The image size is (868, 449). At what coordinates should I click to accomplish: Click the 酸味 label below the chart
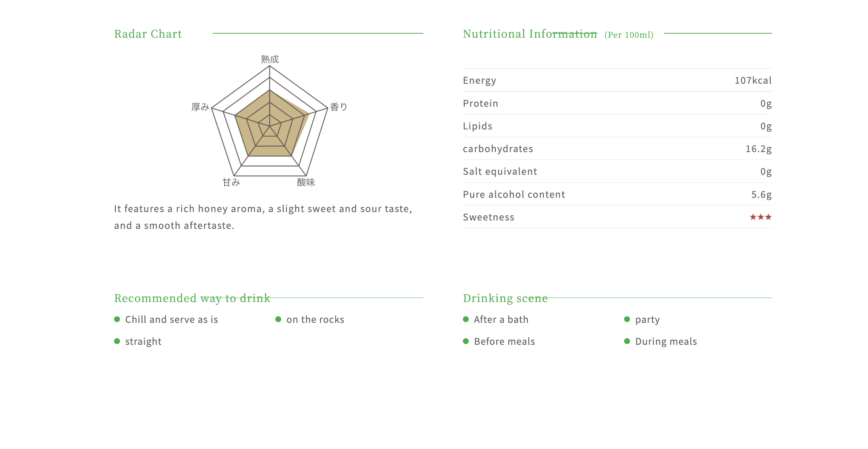coord(306,182)
